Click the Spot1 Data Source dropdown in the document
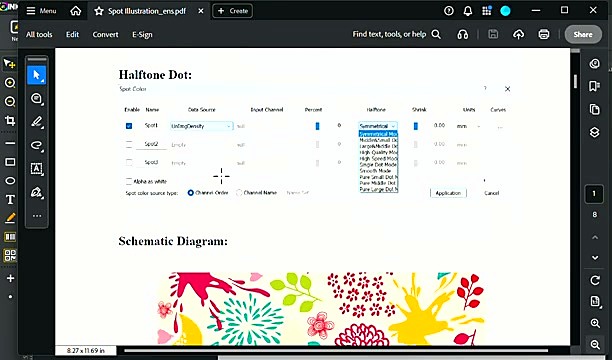This screenshot has width=612, height=360. 201,126
